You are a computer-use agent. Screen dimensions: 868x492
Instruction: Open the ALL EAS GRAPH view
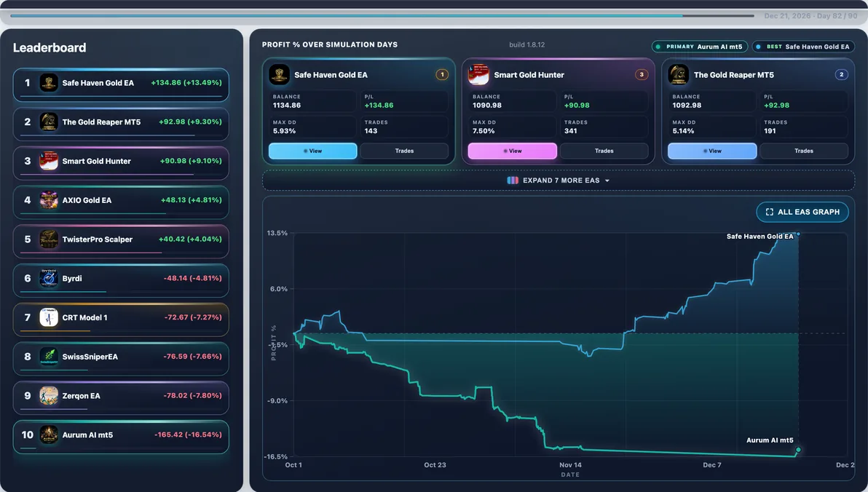[802, 212]
